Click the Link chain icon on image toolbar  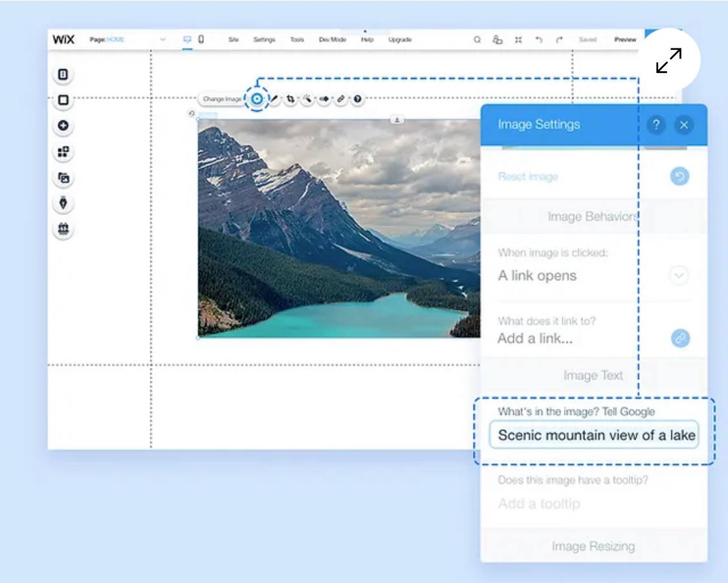[341, 98]
